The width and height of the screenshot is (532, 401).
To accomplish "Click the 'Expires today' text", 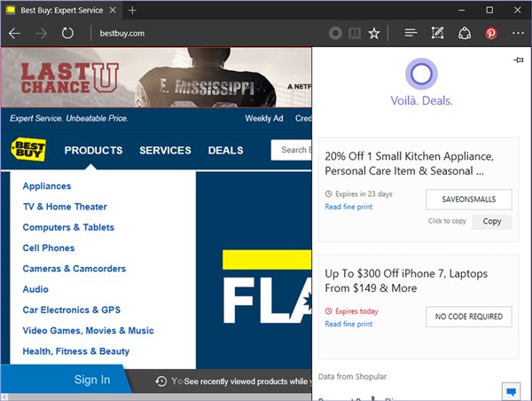I will (x=356, y=311).
